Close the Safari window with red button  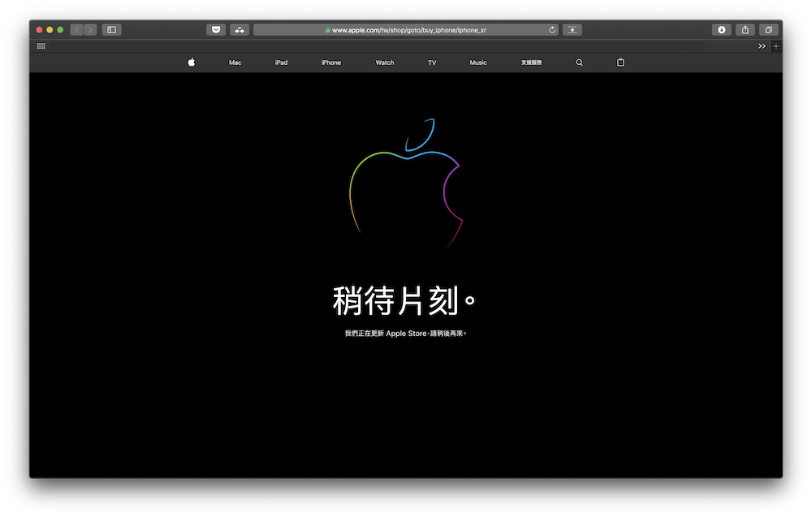tap(39, 30)
